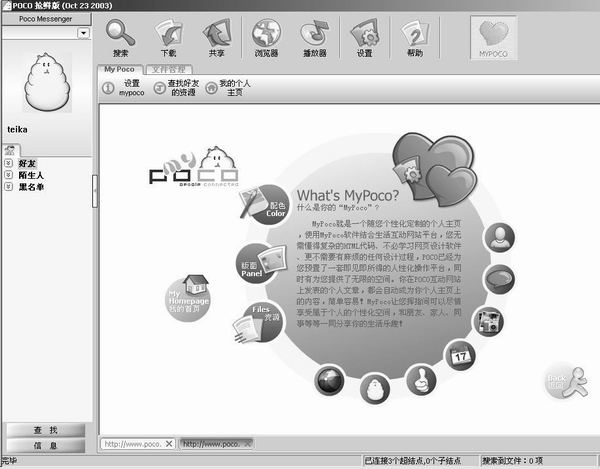Open the 搜索 (Search) toolbar icon
This screenshot has height=469, width=600.
(x=121, y=38)
